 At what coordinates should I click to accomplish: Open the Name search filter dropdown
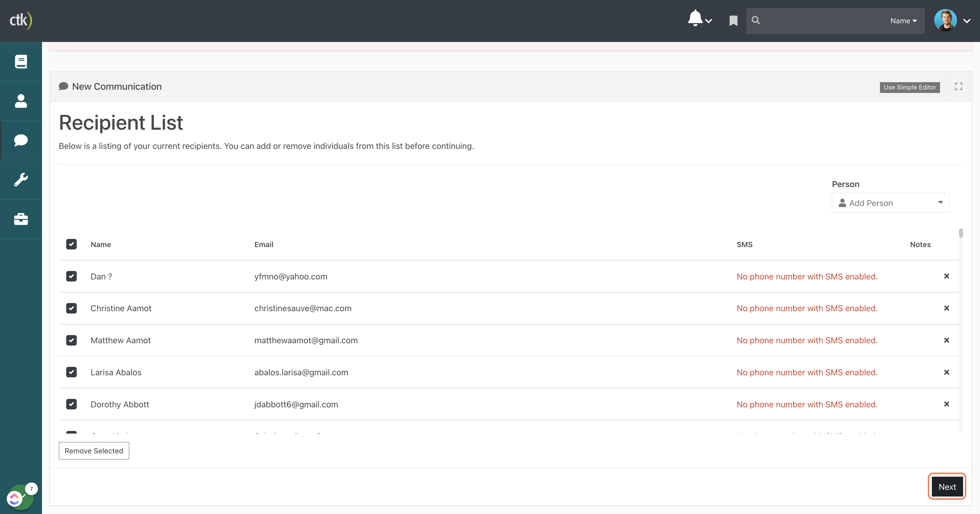pos(903,21)
